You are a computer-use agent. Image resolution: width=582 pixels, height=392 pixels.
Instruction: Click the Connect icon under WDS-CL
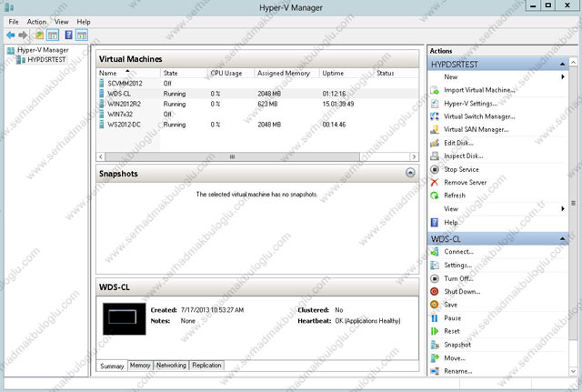(435, 252)
